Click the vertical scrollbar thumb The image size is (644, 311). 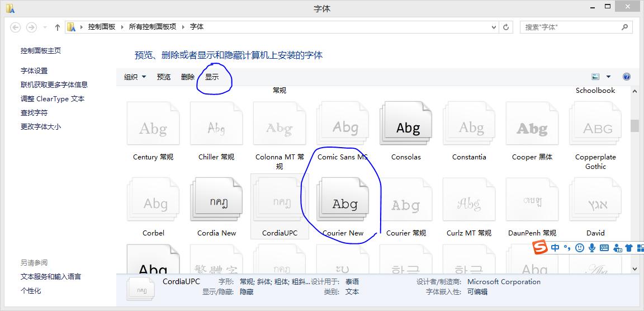click(x=634, y=125)
